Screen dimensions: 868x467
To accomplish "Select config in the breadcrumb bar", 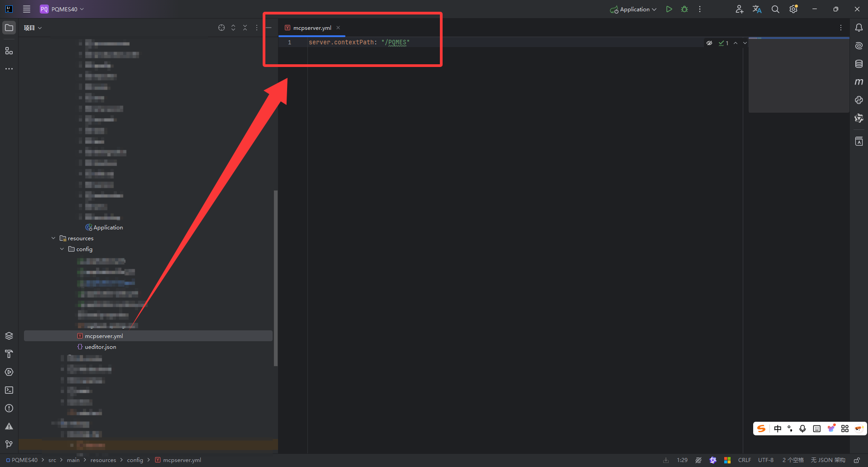I will point(135,460).
